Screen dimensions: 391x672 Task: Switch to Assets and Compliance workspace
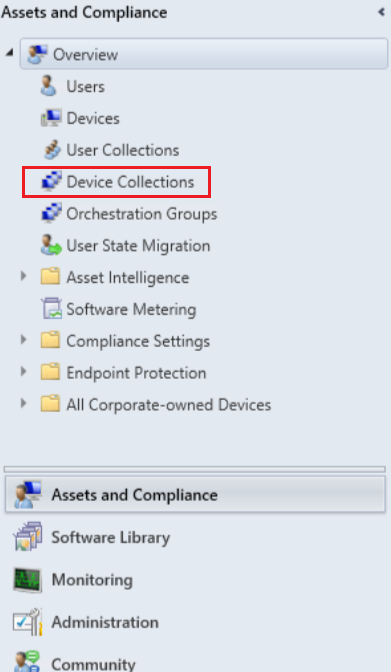(x=195, y=495)
